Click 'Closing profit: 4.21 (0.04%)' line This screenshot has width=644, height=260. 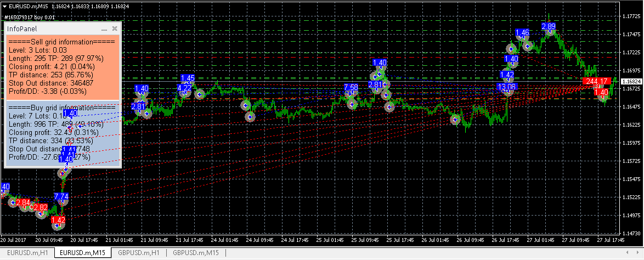[x=52, y=66]
